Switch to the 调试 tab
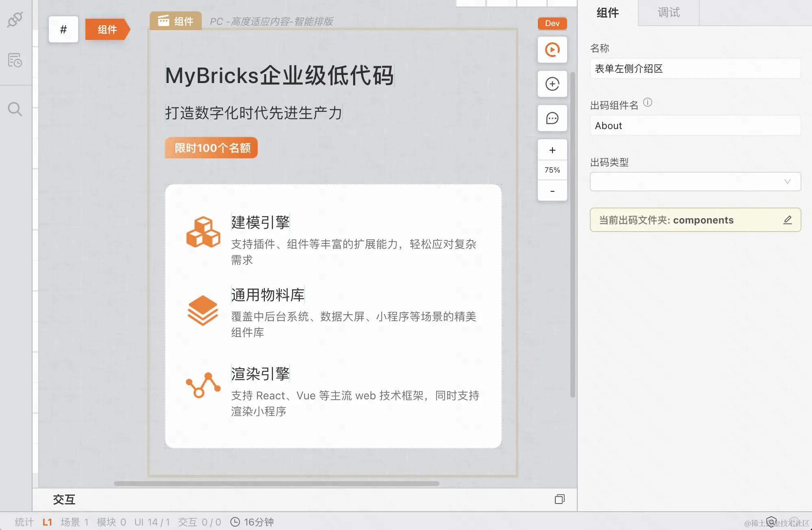The width and height of the screenshot is (812, 530). [668, 13]
